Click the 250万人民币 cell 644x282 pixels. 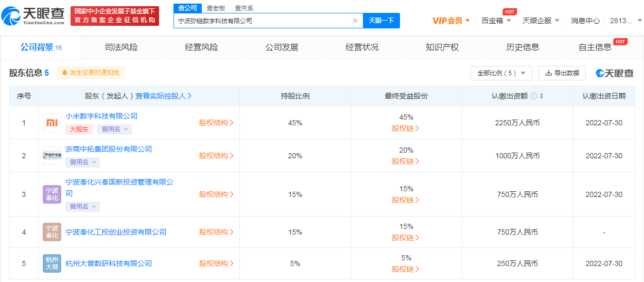(x=517, y=263)
